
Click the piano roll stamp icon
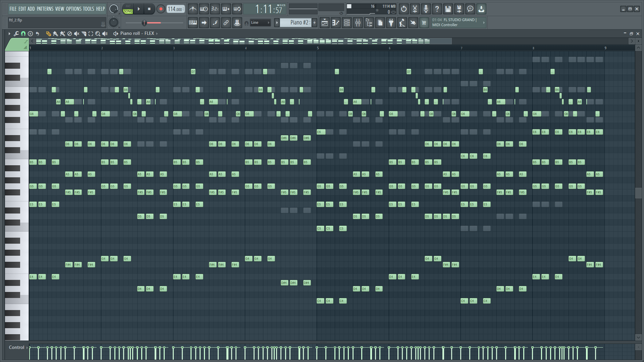(30, 33)
